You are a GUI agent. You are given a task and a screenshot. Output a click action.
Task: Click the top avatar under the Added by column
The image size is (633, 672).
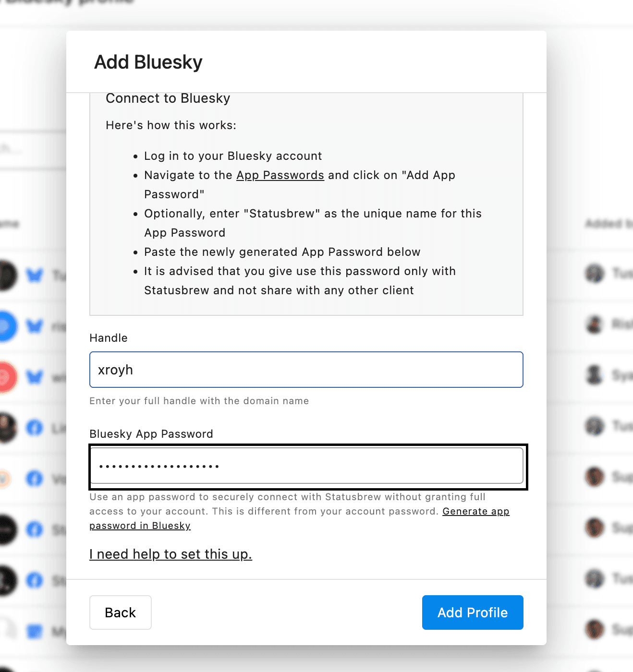point(596,274)
